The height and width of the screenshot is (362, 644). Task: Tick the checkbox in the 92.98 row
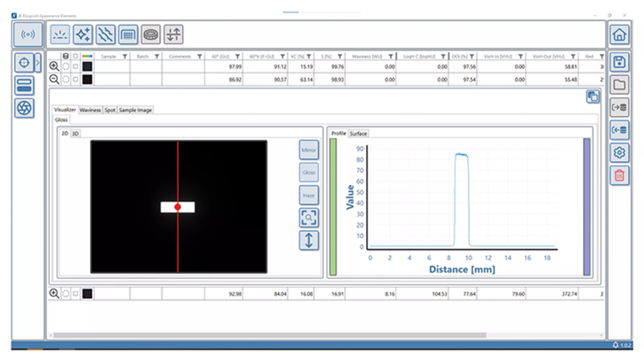pyautogui.click(x=75, y=294)
